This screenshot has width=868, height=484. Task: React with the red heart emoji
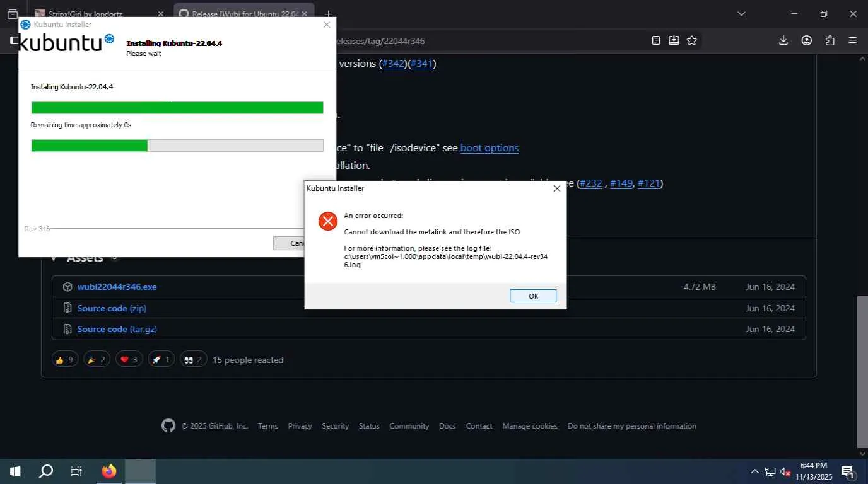click(129, 360)
